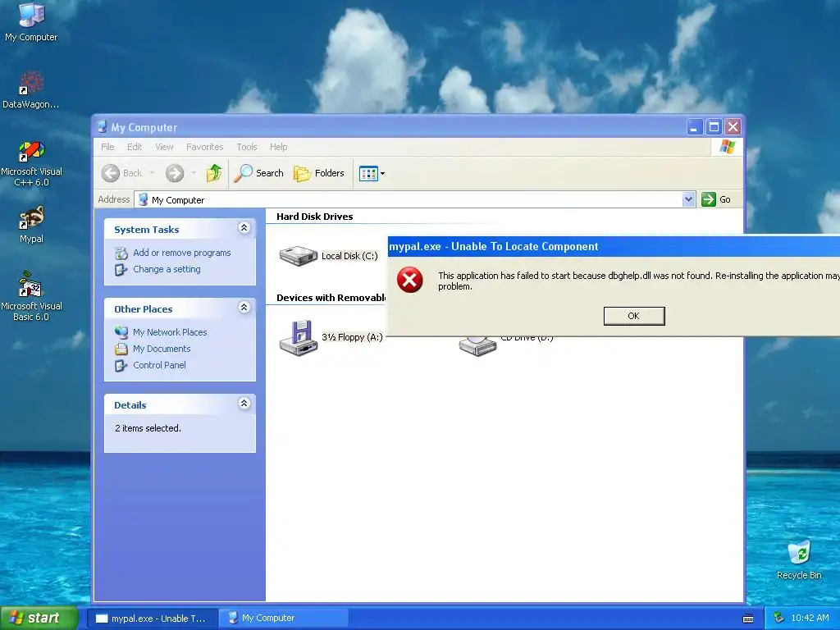
Task: Open the Favorites menu
Action: pyautogui.click(x=204, y=147)
